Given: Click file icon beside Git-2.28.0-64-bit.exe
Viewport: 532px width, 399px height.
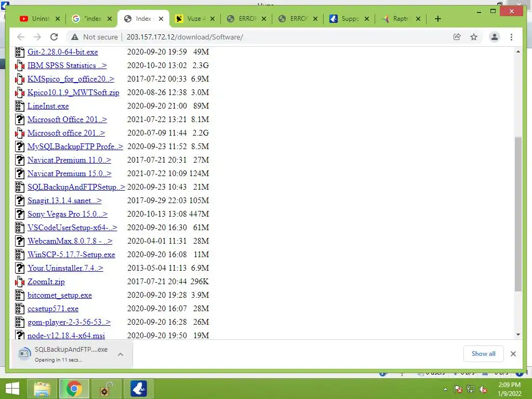Looking at the screenshot, I should [20, 52].
